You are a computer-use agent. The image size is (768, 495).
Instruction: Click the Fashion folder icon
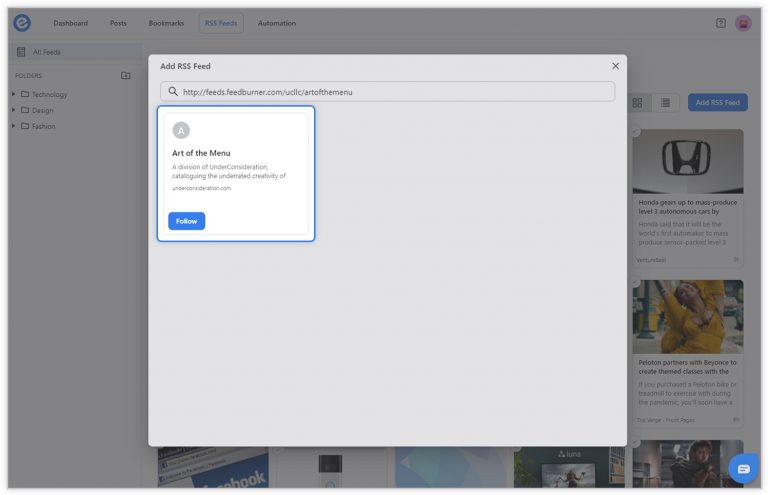25,126
